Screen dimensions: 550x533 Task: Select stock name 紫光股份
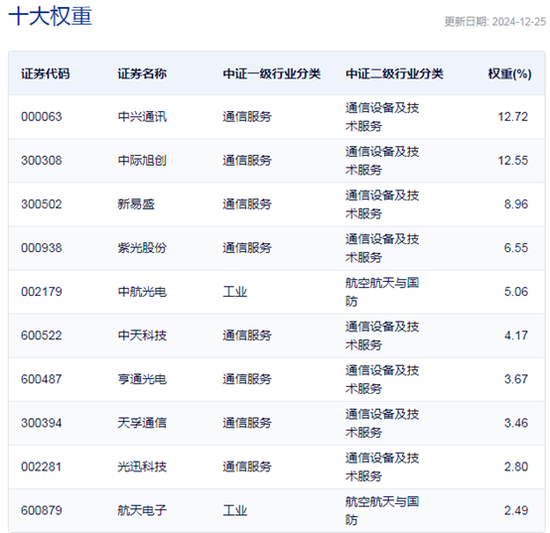pyautogui.click(x=142, y=248)
